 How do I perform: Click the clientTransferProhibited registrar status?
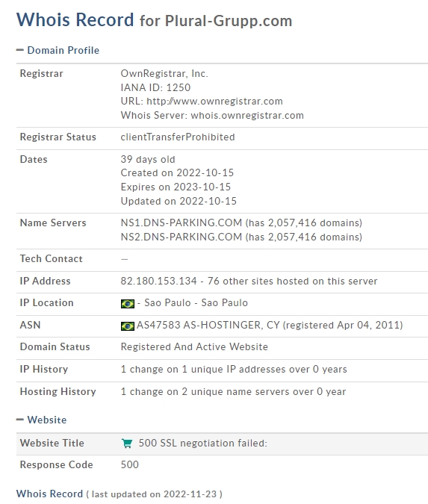coord(178,137)
